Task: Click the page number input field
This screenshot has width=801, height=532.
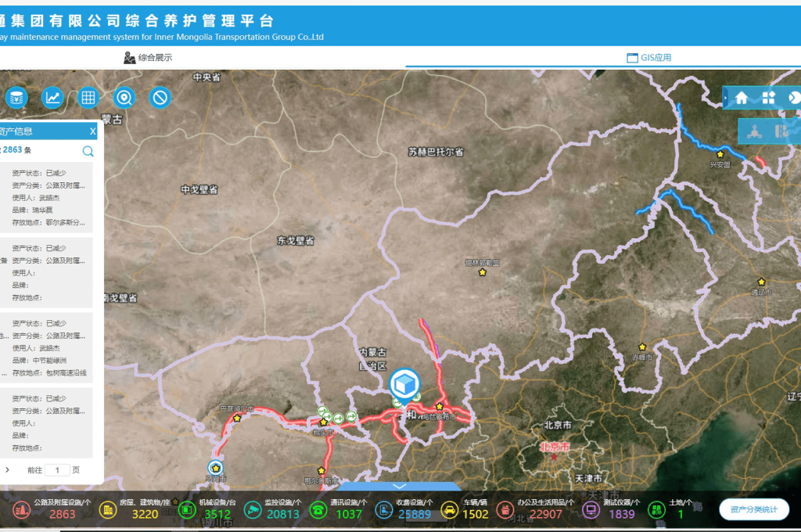Action: point(57,470)
